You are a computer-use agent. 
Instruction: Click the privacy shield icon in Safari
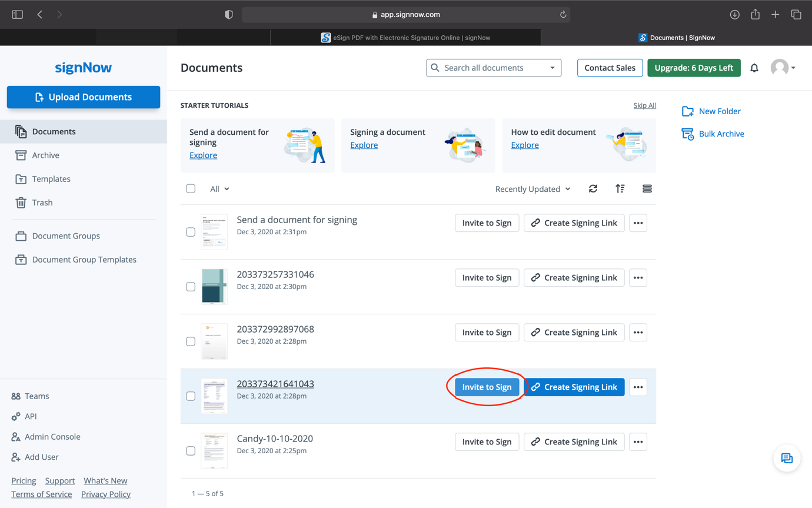pyautogui.click(x=229, y=15)
